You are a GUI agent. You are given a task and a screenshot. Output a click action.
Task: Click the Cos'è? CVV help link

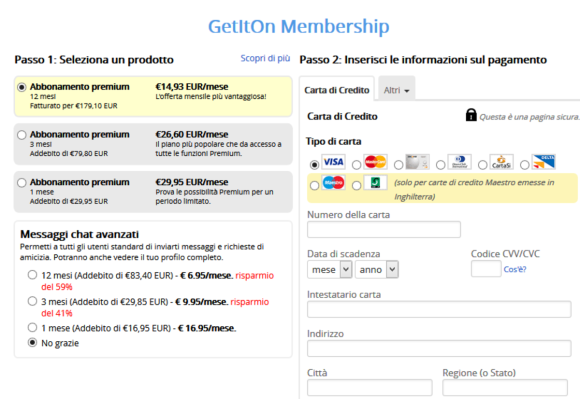click(x=515, y=269)
